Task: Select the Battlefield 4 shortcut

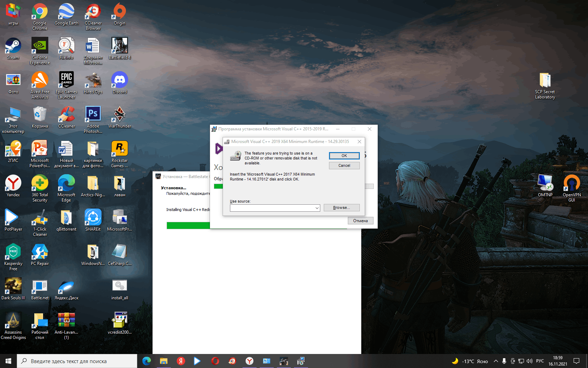Action: click(120, 48)
